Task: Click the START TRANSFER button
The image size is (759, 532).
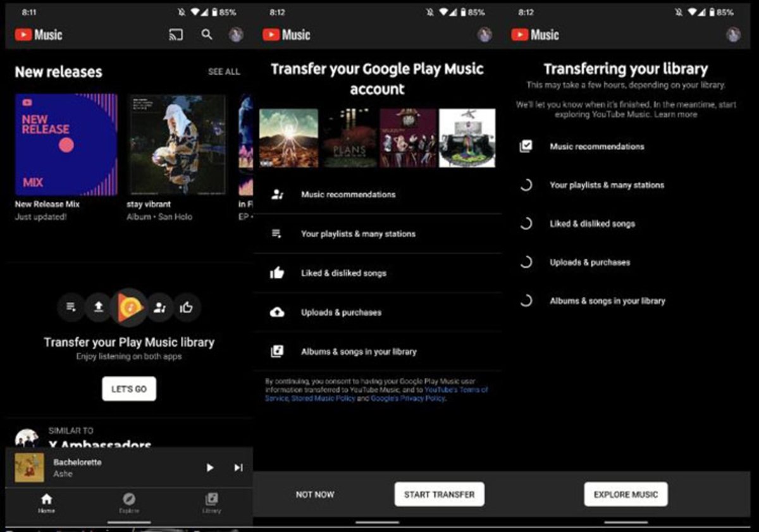Action: click(x=439, y=495)
